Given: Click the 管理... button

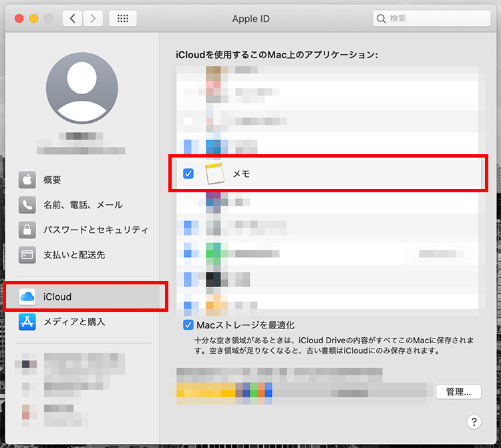Looking at the screenshot, I should [x=458, y=391].
